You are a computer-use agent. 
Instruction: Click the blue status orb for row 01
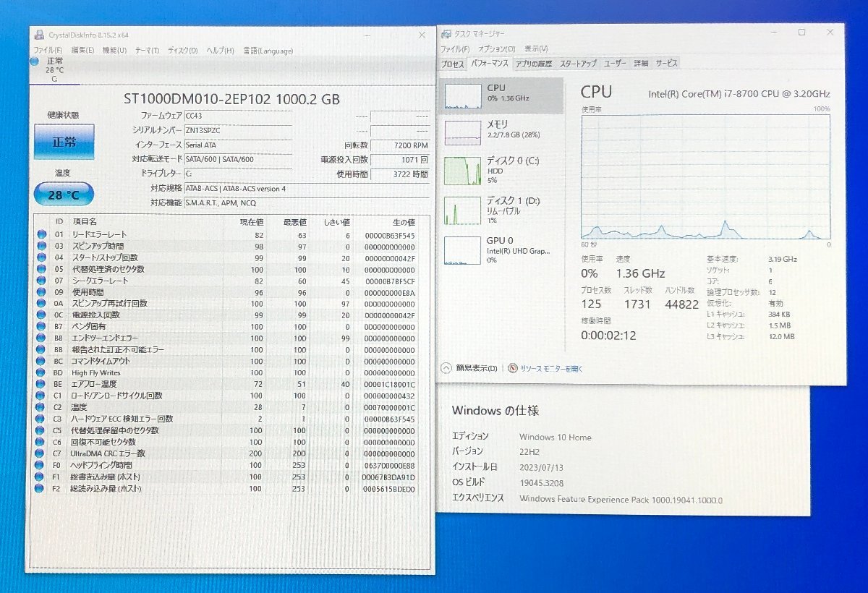(x=41, y=234)
